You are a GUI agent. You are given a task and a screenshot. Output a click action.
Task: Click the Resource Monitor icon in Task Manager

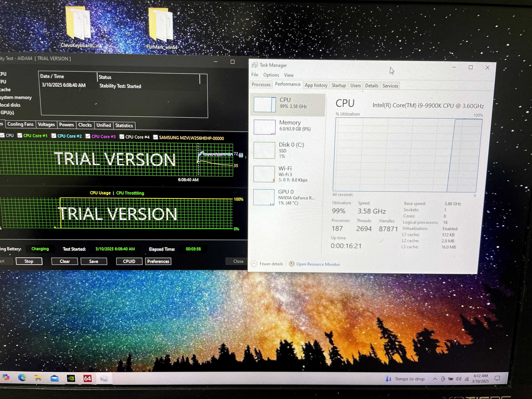(291, 264)
